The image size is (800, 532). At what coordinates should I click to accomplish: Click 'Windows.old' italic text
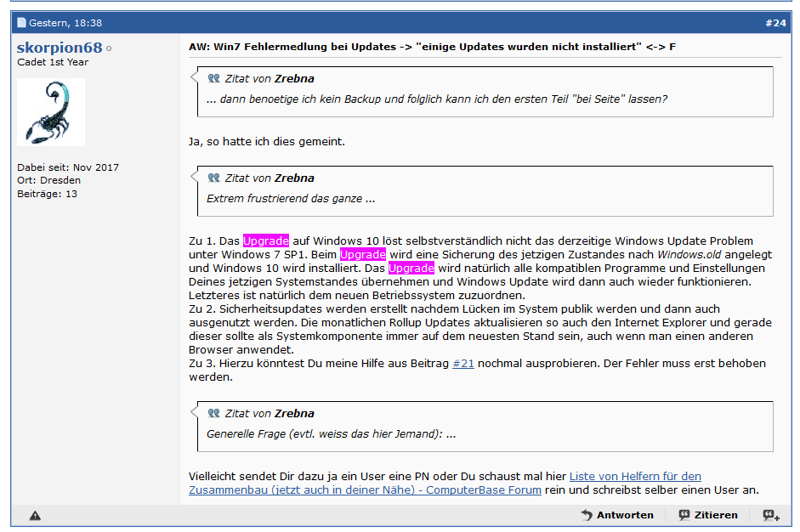pos(689,254)
